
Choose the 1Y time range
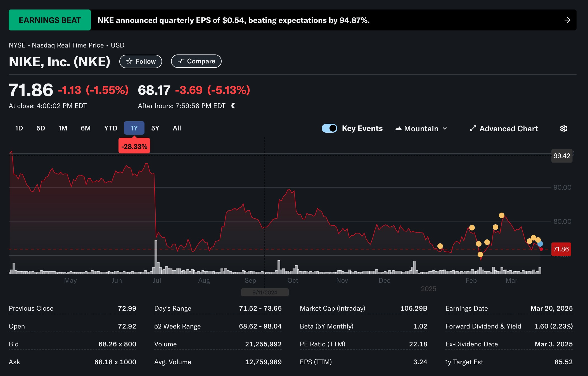point(134,128)
